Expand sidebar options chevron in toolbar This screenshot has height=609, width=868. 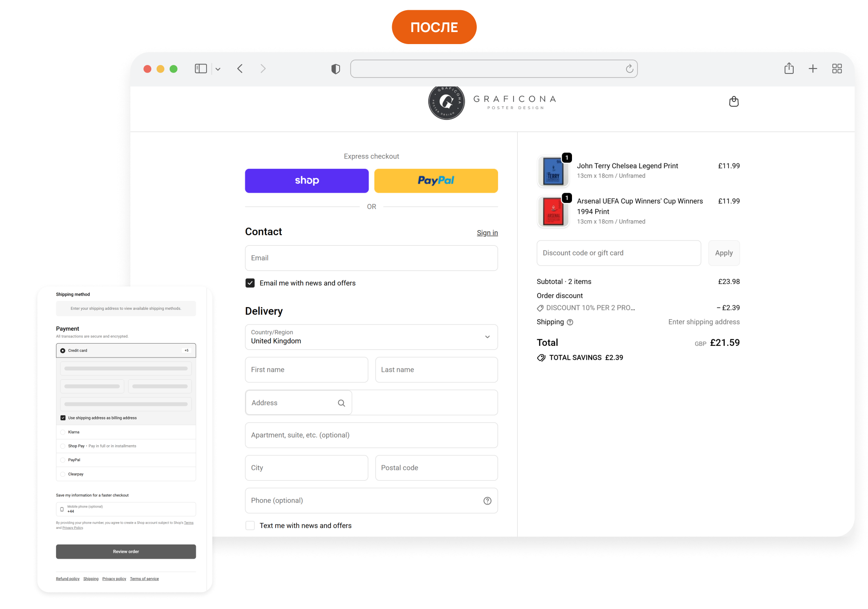pyautogui.click(x=218, y=69)
